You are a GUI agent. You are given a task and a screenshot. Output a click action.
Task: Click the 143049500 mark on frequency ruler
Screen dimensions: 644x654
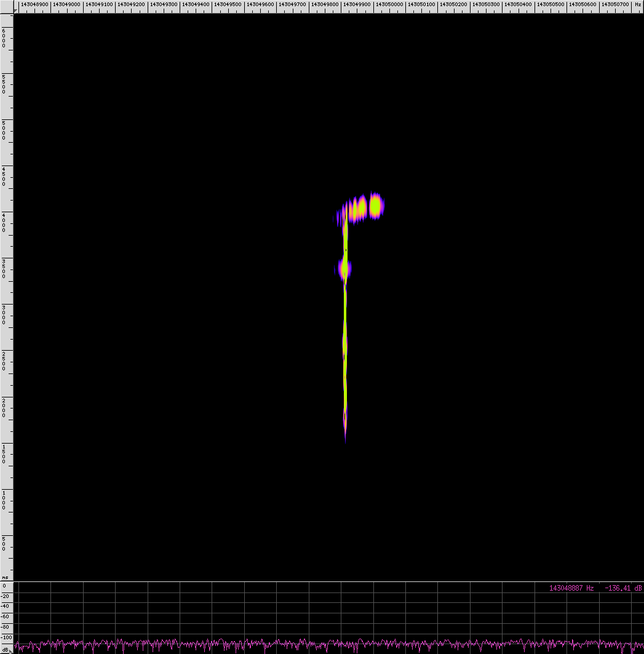[x=228, y=4]
